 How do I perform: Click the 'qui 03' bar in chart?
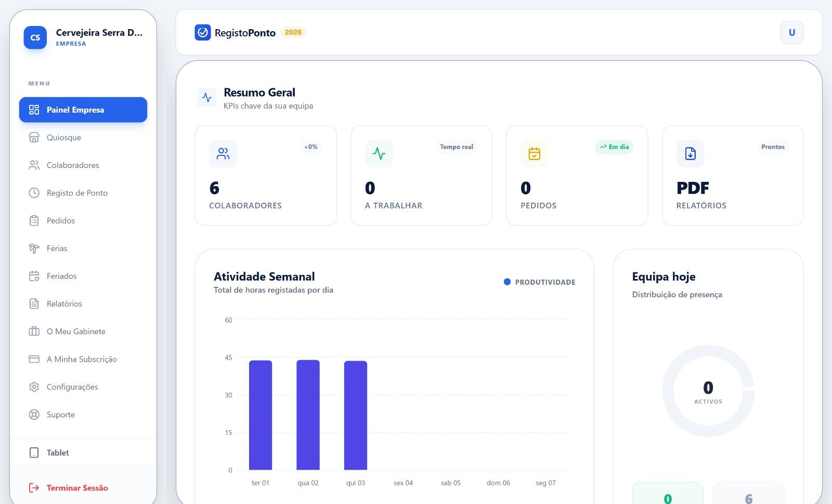coord(356,415)
